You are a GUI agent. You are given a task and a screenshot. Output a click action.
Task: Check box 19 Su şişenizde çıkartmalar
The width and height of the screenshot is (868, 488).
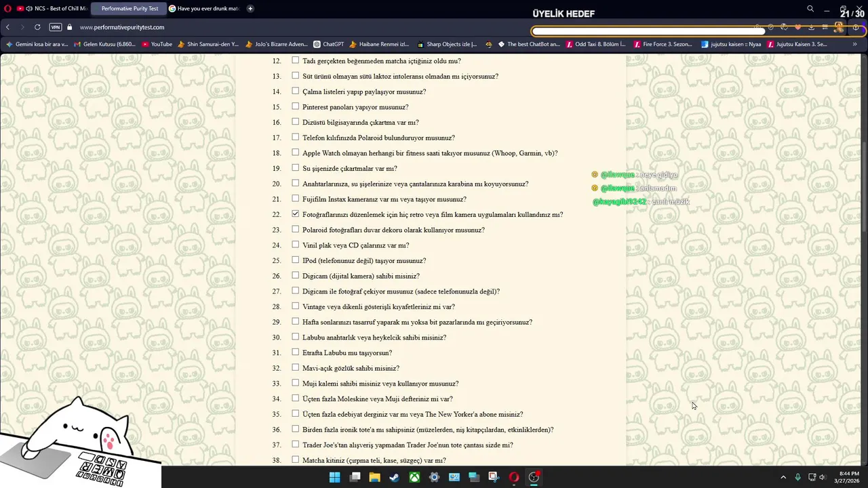pos(295,167)
